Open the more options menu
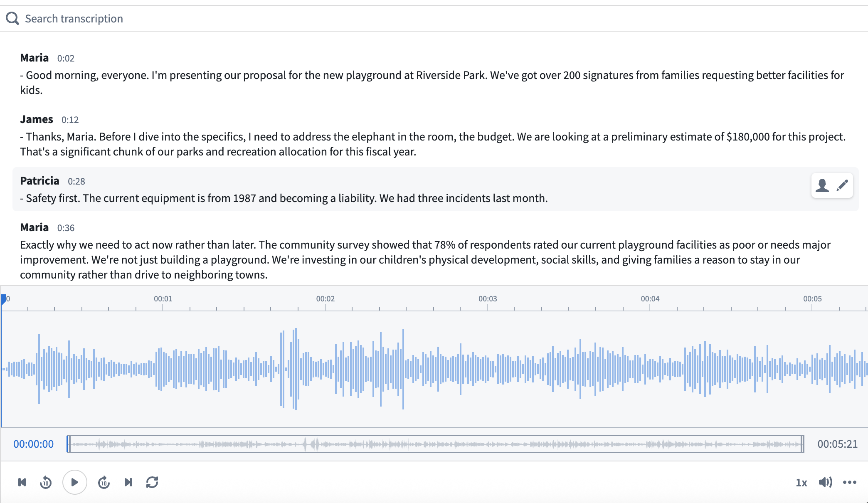The width and height of the screenshot is (868, 503). point(851,482)
